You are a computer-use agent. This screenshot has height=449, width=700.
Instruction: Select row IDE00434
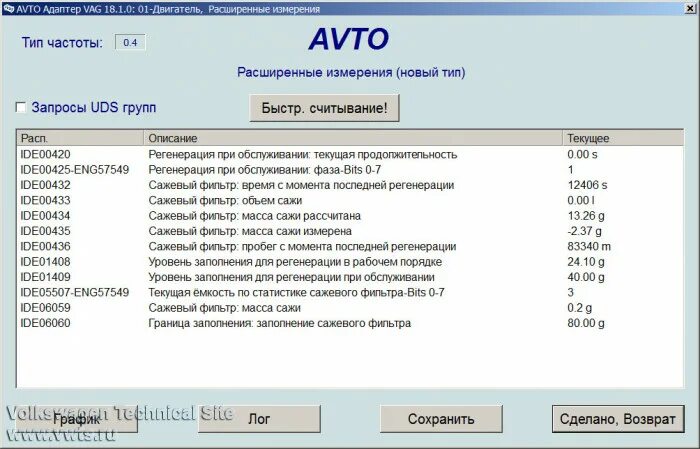(350, 216)
